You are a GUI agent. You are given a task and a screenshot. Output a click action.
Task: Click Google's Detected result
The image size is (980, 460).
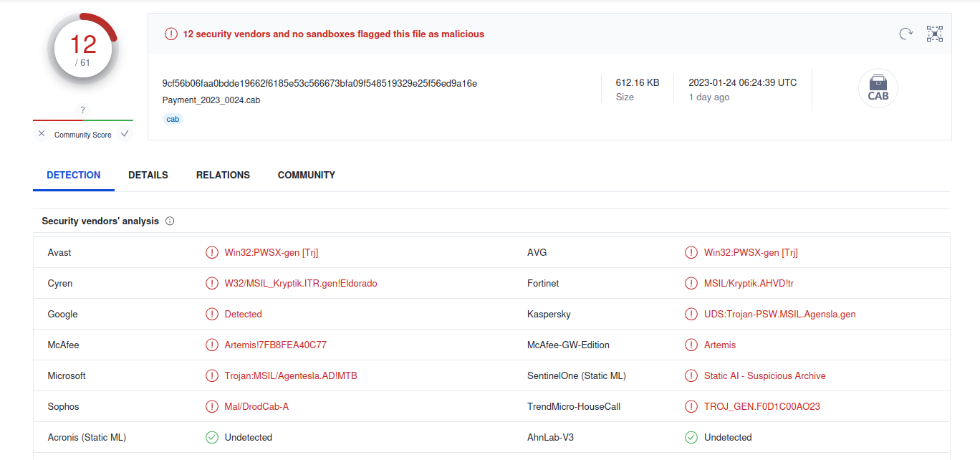coord(244,314)
